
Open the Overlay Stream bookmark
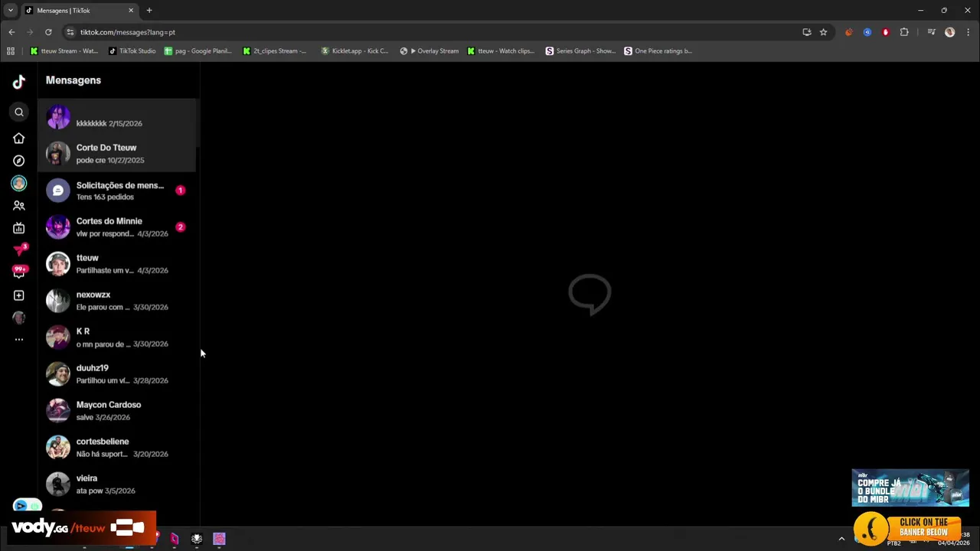point(430,51)
